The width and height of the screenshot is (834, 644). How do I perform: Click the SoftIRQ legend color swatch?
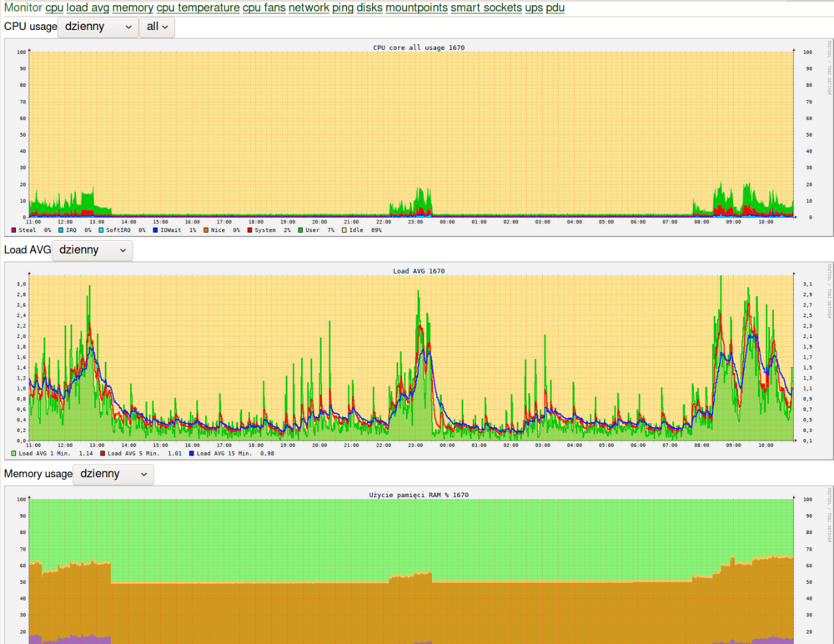101,230
